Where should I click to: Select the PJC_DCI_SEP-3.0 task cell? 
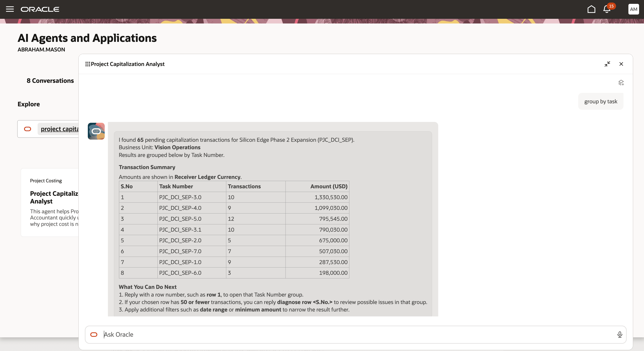[x=192, y=197]
